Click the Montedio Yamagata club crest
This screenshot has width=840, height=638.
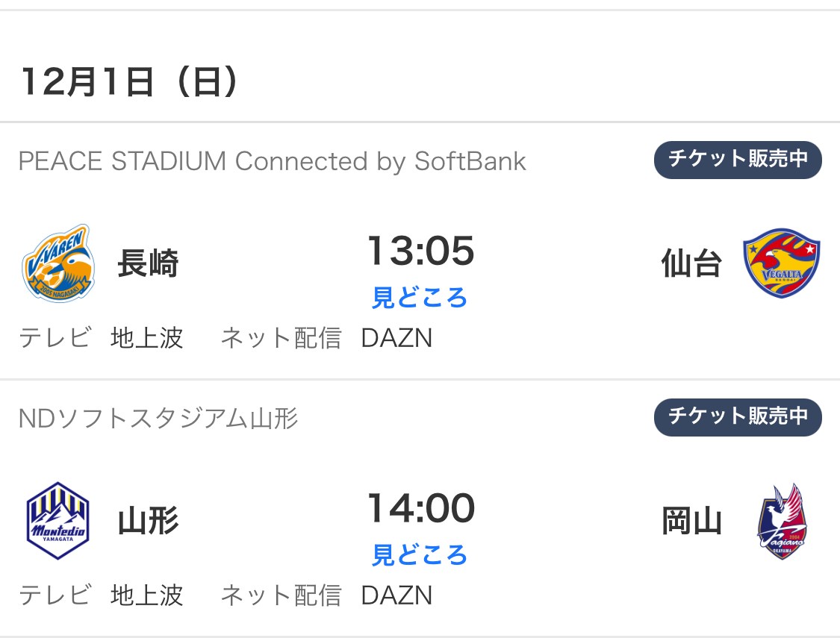[57, 521]
